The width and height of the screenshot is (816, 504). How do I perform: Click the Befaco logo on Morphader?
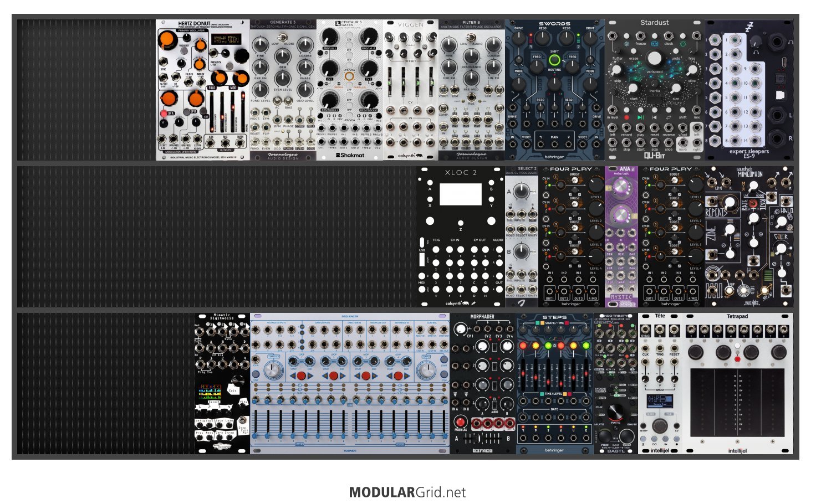pos(482,450)
